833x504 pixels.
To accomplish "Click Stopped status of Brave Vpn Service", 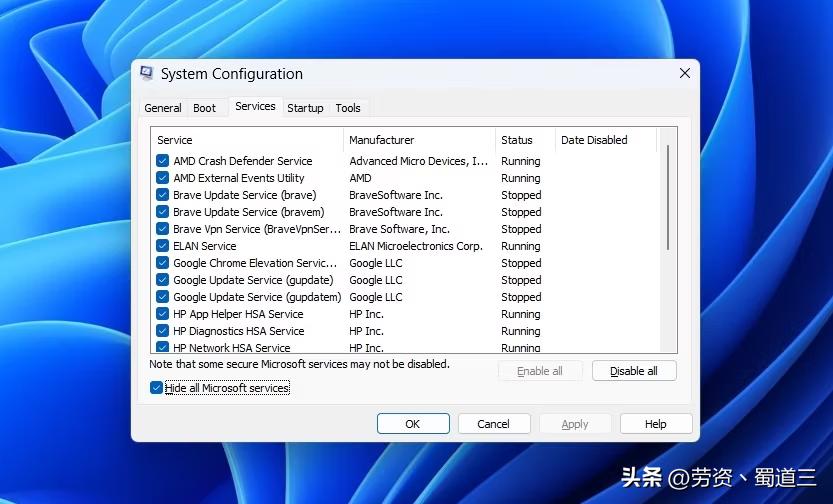I will 521,228.
